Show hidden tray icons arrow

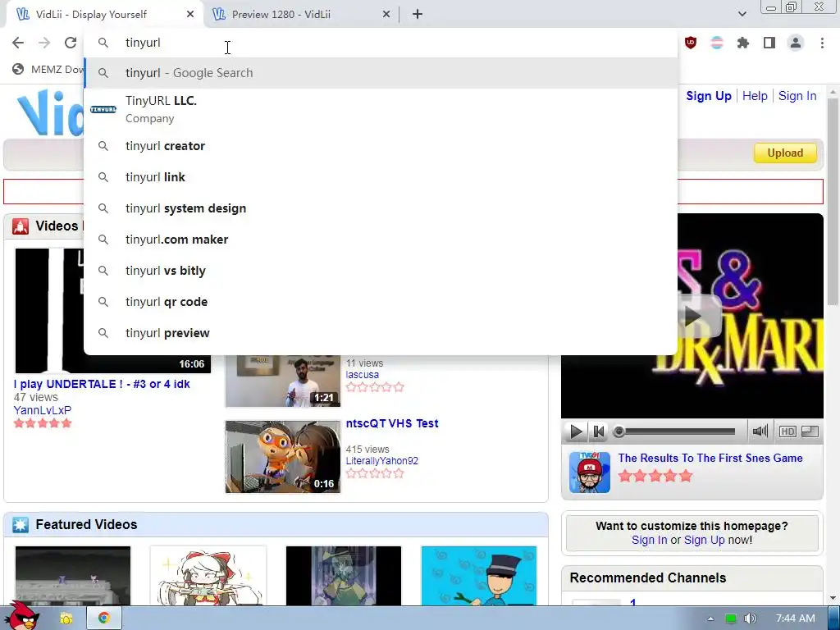pyautogui.click(x=710, y=619)
